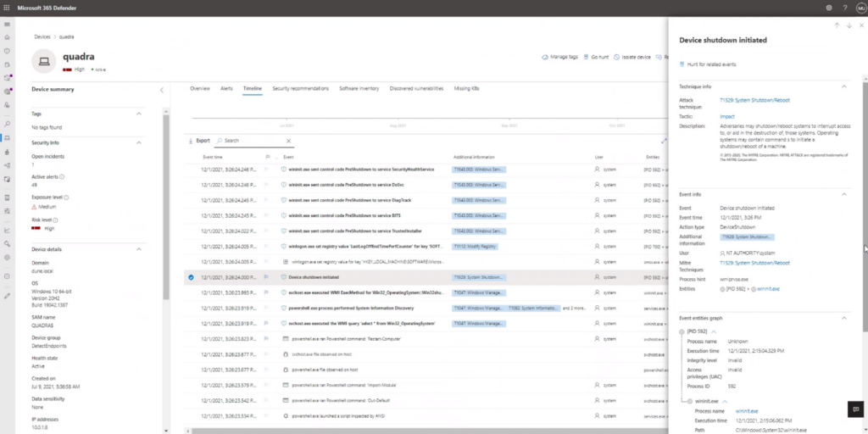
Task: Click the Event time column header
Action: (213, 157)
